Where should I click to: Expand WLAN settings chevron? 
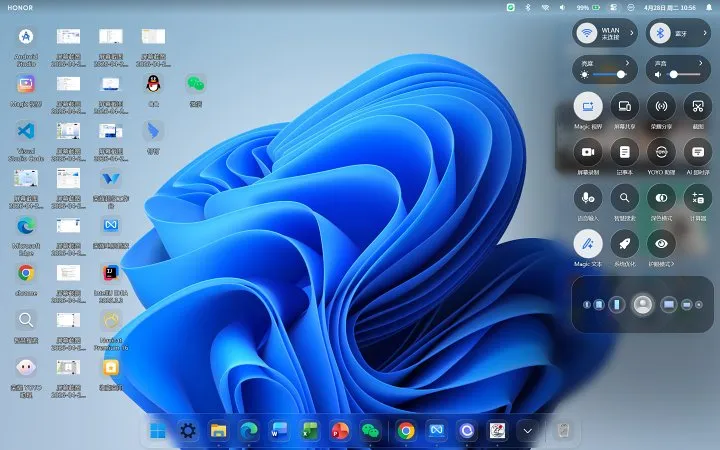[x=631, y=33]
